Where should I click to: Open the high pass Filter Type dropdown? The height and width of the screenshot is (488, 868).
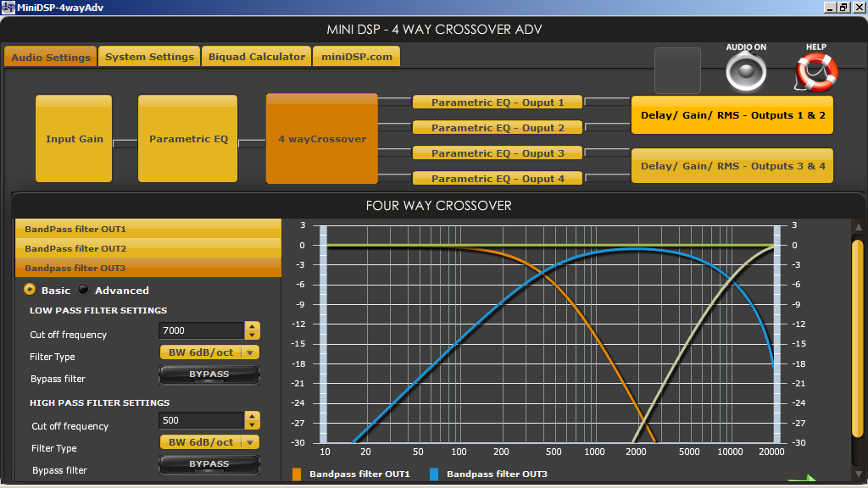210,442
